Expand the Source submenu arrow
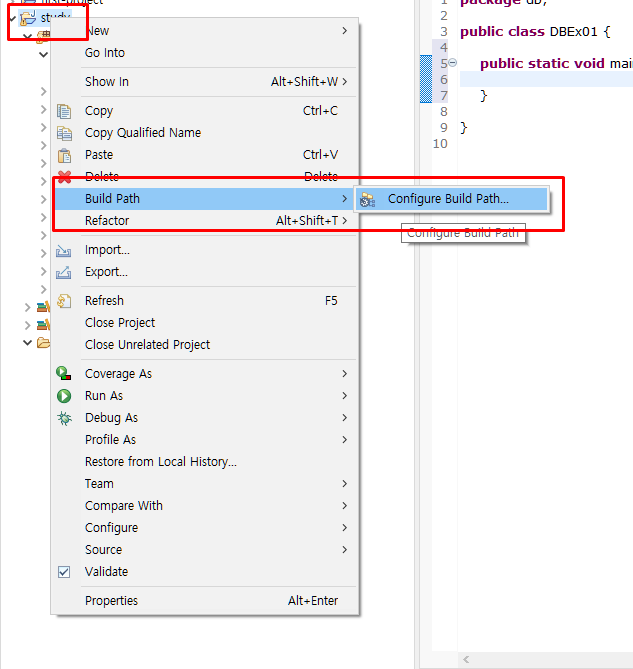Image resolution: width=633 pixels, height=669 pixels. tap(345, 550)
